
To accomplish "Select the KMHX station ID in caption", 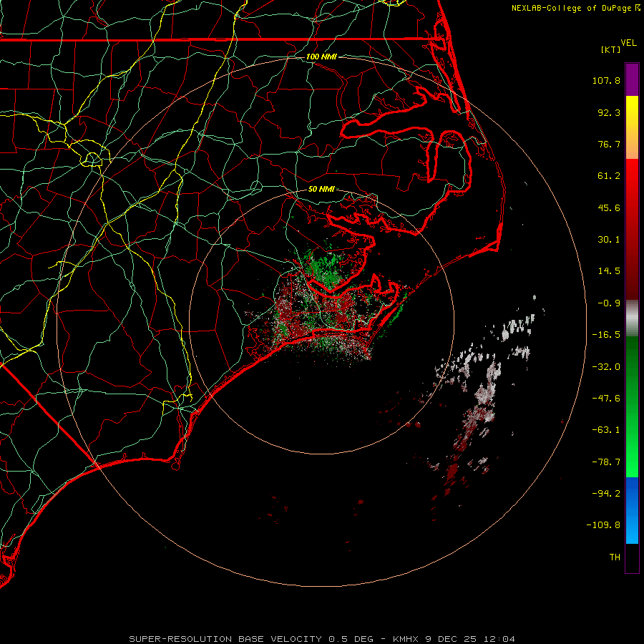I will (x=406, y=639).
